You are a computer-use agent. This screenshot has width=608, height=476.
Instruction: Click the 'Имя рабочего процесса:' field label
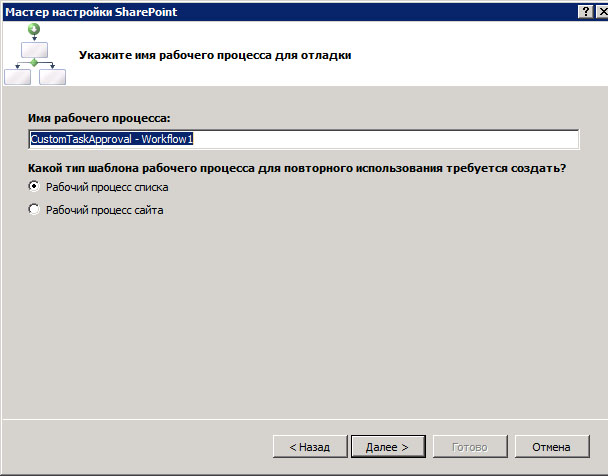[99, 118]
